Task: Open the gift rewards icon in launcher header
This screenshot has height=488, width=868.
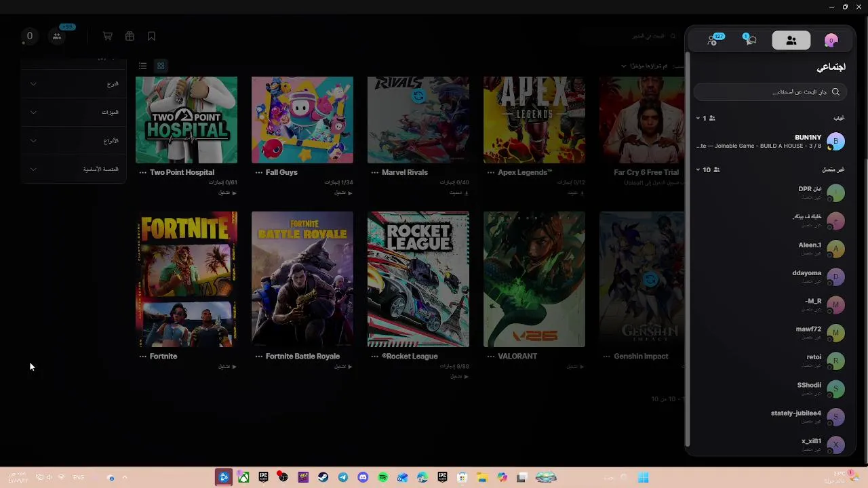Action: click(130, 36)
